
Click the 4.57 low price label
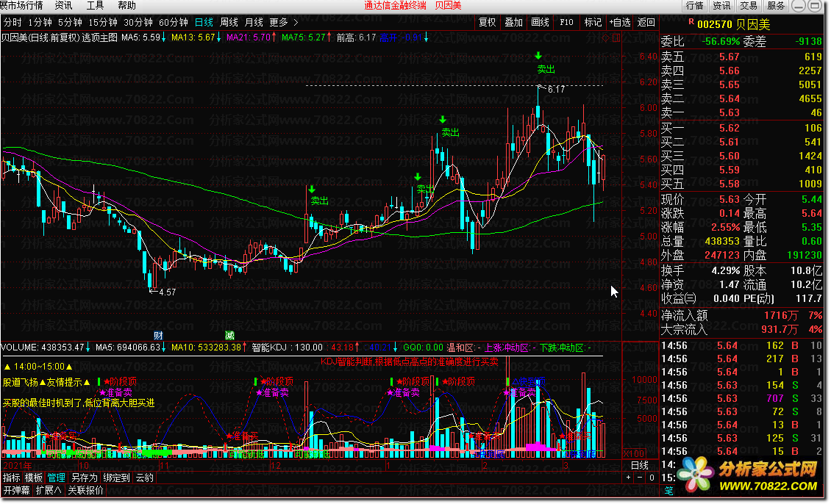coord(167,292)
